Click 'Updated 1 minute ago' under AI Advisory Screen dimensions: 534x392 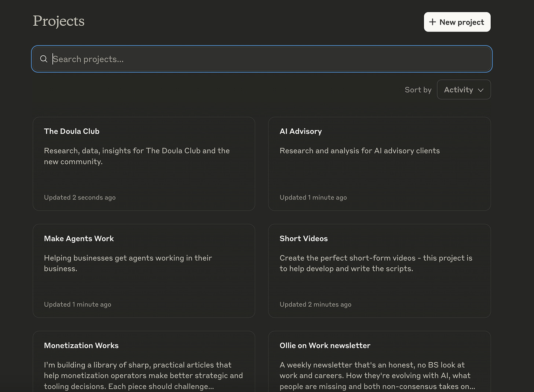point(313,197)
